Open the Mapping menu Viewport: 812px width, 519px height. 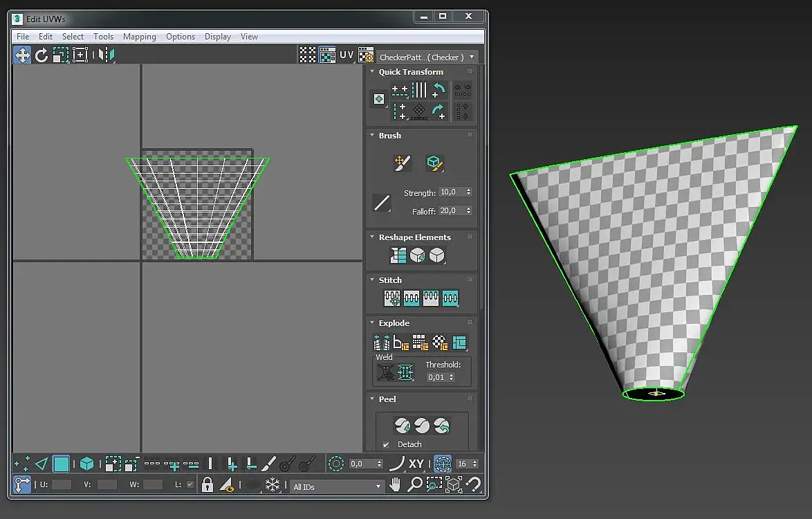pos(139,37)
